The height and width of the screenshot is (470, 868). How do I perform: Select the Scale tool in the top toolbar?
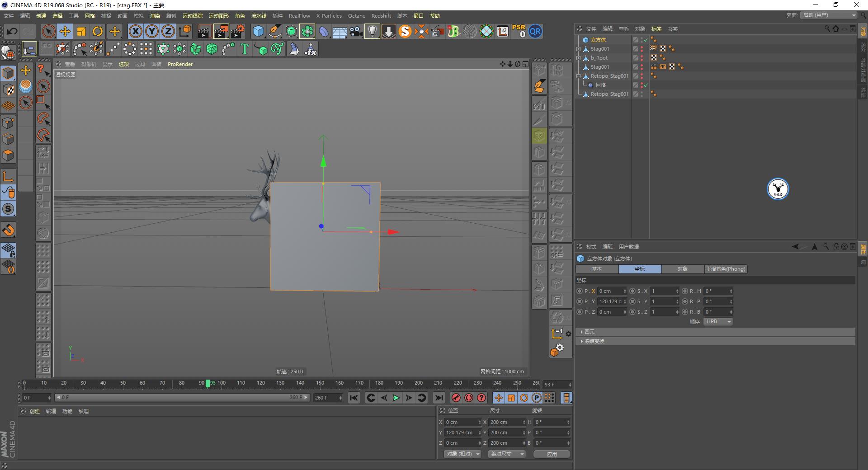click(81, 31)
